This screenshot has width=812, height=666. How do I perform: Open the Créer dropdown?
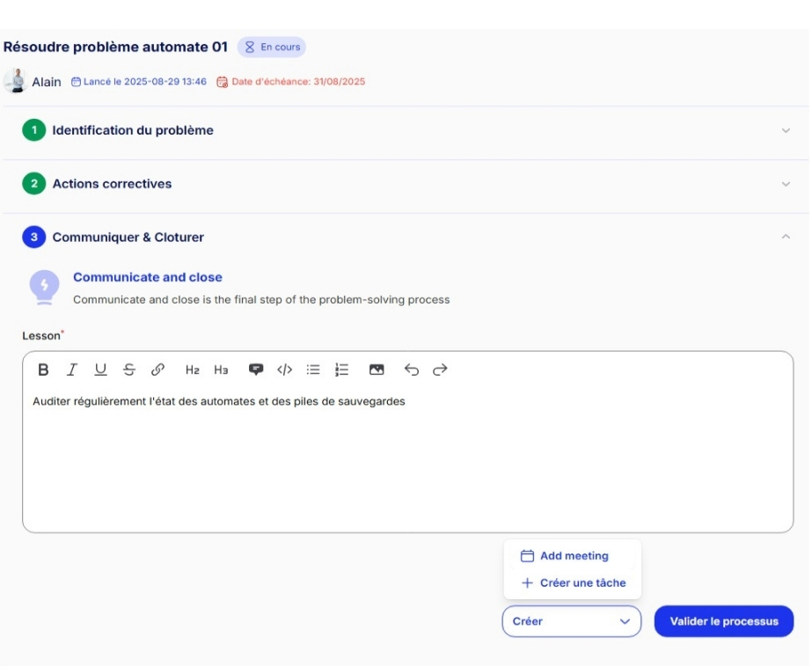(x=572, y=621)
